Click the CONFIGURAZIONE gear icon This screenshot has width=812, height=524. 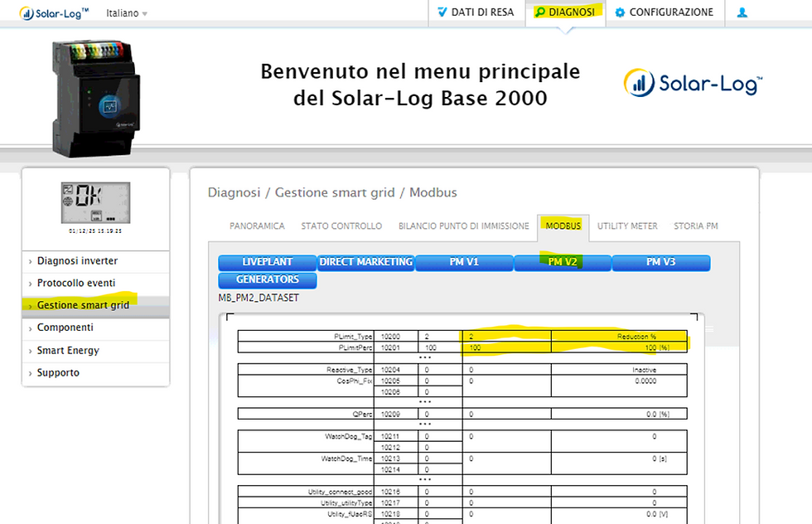tap(620, 12)
